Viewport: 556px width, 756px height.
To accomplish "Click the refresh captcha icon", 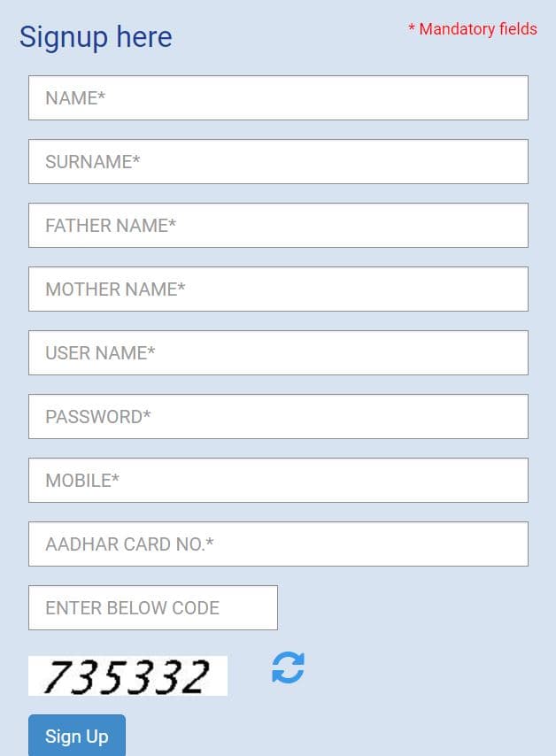I will (x=288, y=667).
